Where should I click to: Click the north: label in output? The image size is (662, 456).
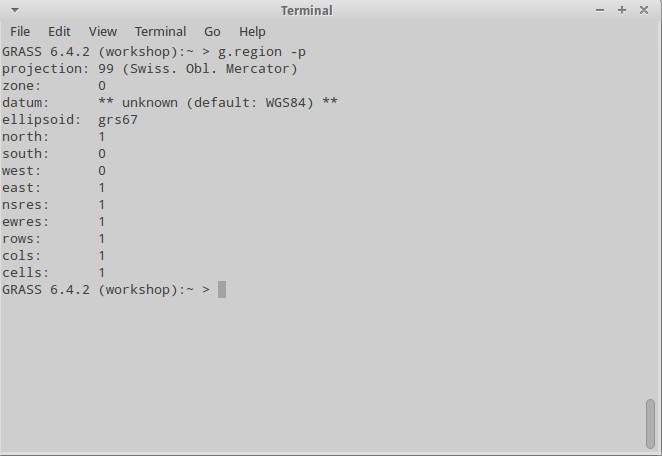pos(25,137)
